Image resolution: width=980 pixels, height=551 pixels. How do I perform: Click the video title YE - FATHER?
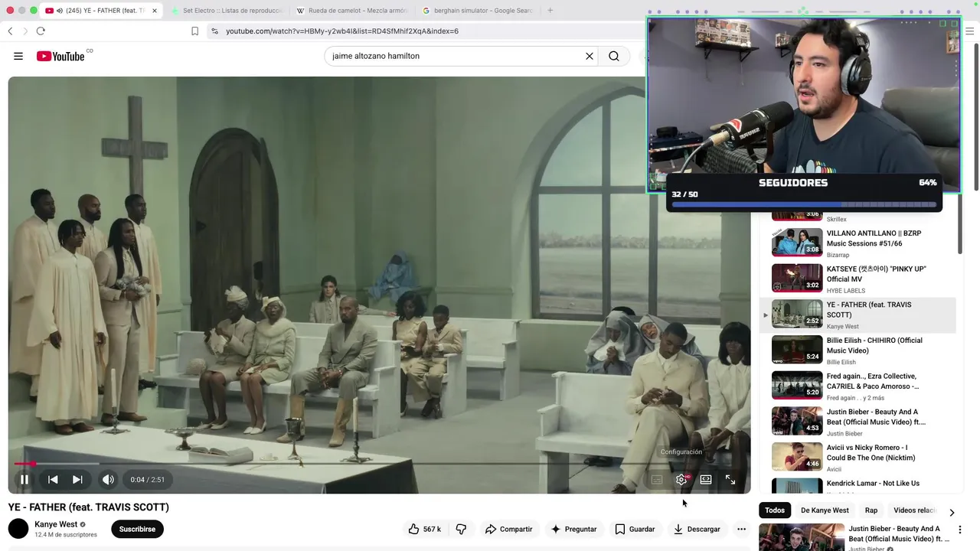click(89, 507)
